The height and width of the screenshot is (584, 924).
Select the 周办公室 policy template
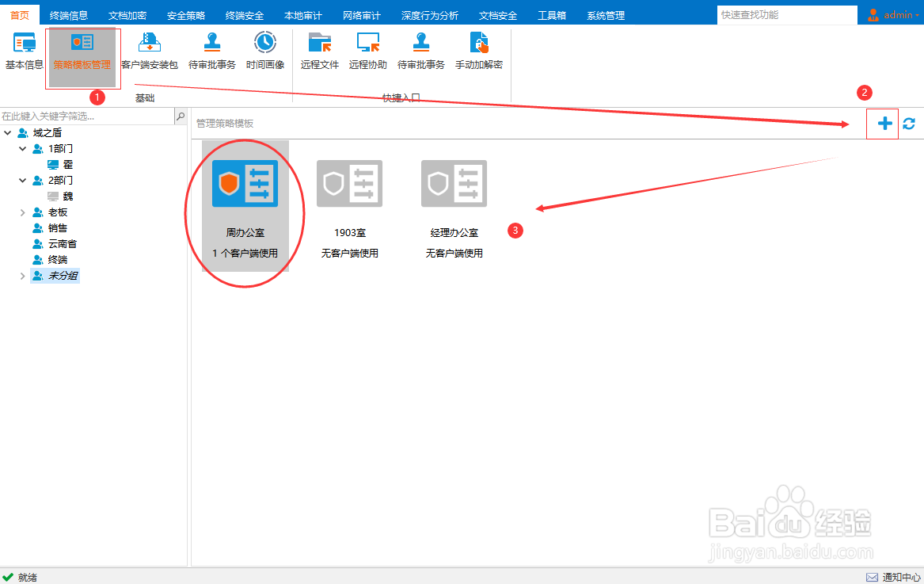pyautogui.click(x=245, y=206)
